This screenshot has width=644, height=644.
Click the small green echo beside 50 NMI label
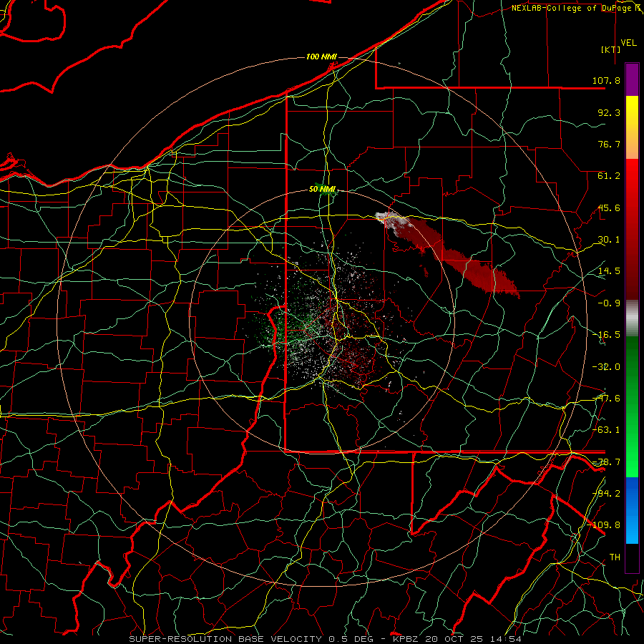(326, 190)
